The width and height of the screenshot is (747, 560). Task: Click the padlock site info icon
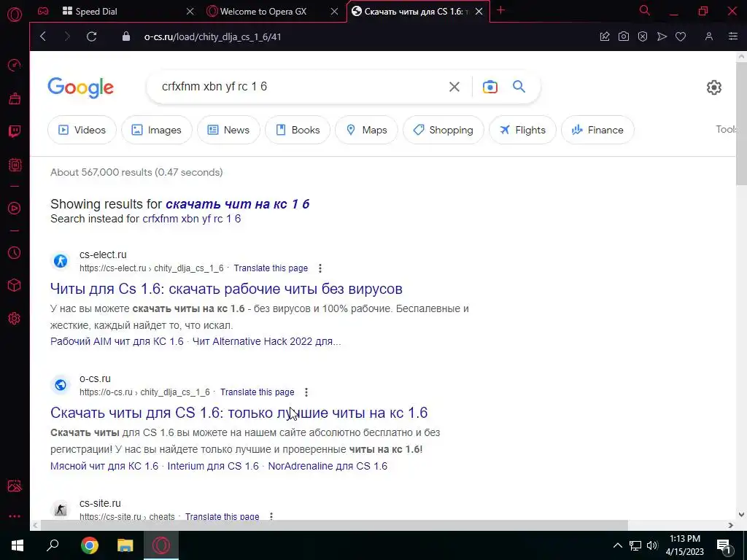[x=125, y=36]
